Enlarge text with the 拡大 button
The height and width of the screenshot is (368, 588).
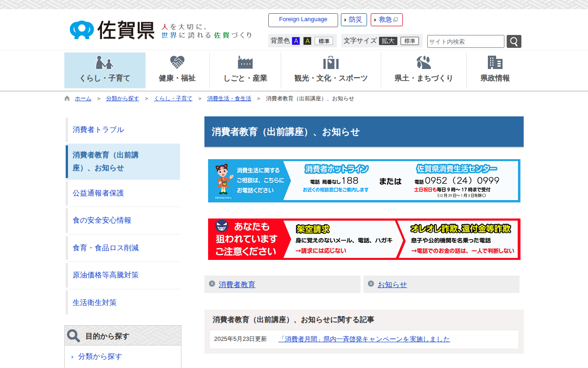tap(388, 41)
